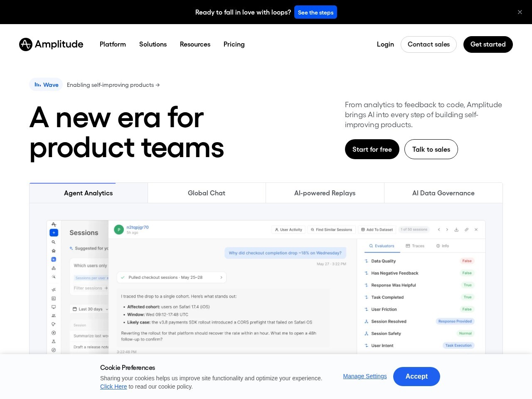
Task: Click the Amplitude logo in the header
Action: (51, 44)
